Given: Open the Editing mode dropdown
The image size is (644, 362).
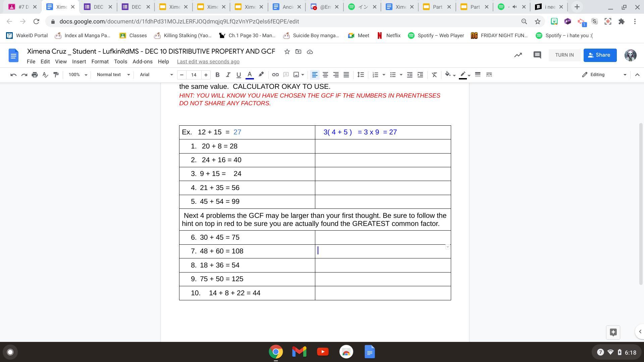Looking at the screenshot, I should pos(604,75).
